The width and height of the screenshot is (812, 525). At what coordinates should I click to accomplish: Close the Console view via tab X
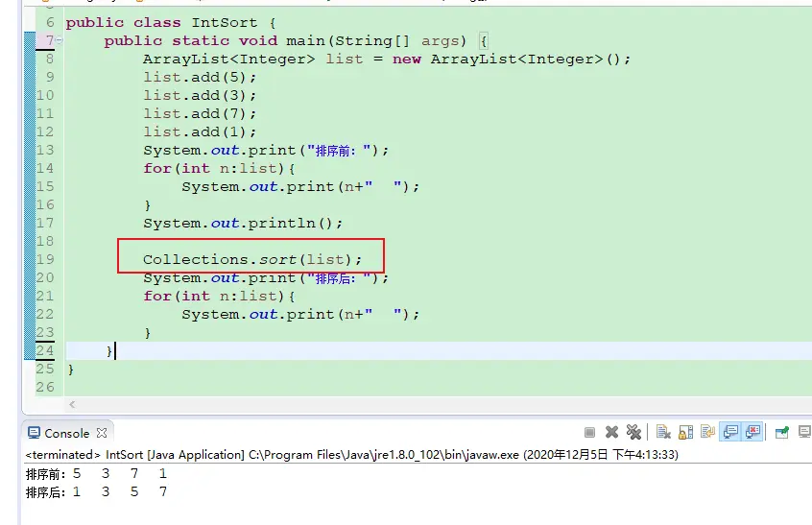pyautogui.click(x=102, y=433)
